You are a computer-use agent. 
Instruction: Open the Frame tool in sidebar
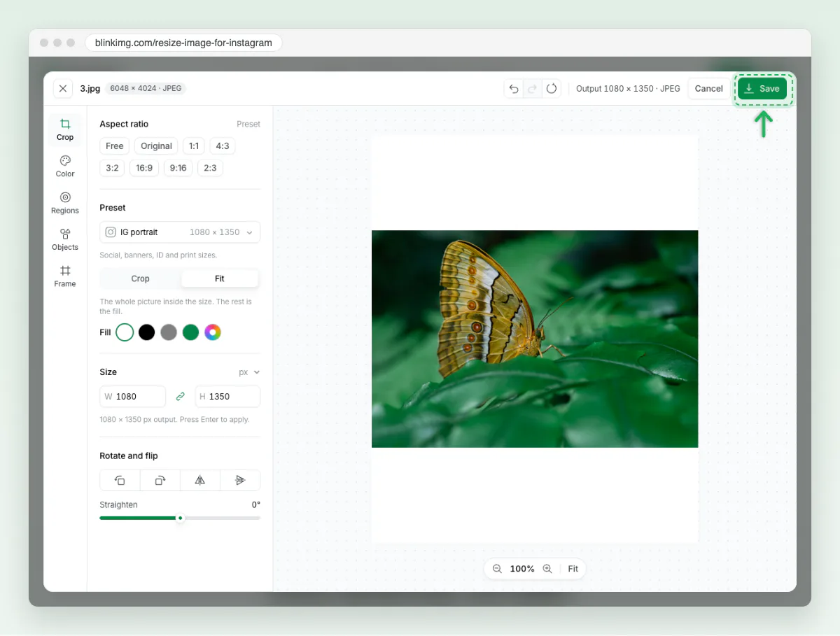pyautogui.click(x=65, y=276)
